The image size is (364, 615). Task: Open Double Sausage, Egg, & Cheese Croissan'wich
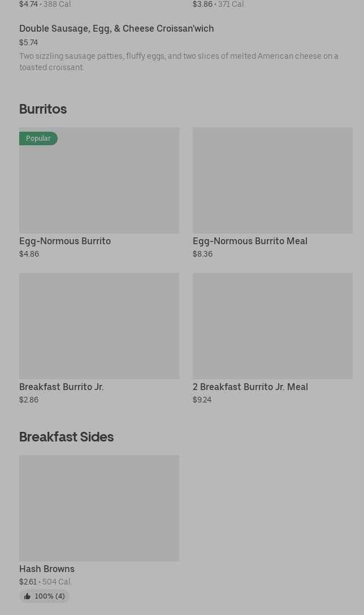tap(116, 28)
